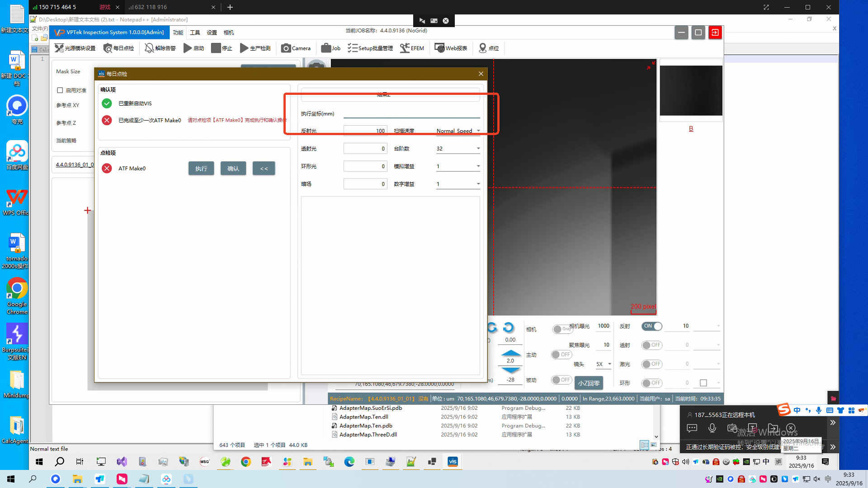
Task: Open the EFEM toolbar tool
Action: (x=412, y=48)
